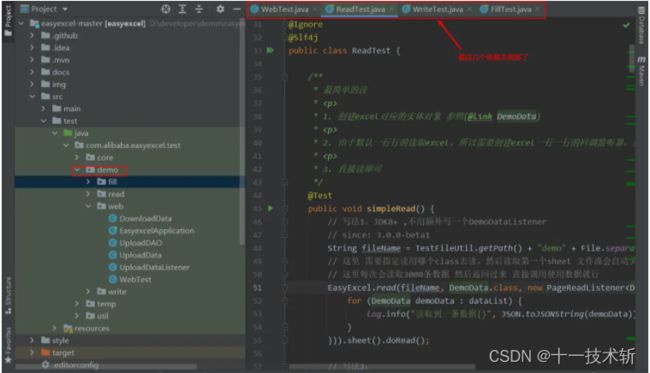Collapse the src folder
This screenshot has width=650, height=373.
pos(32,97)
